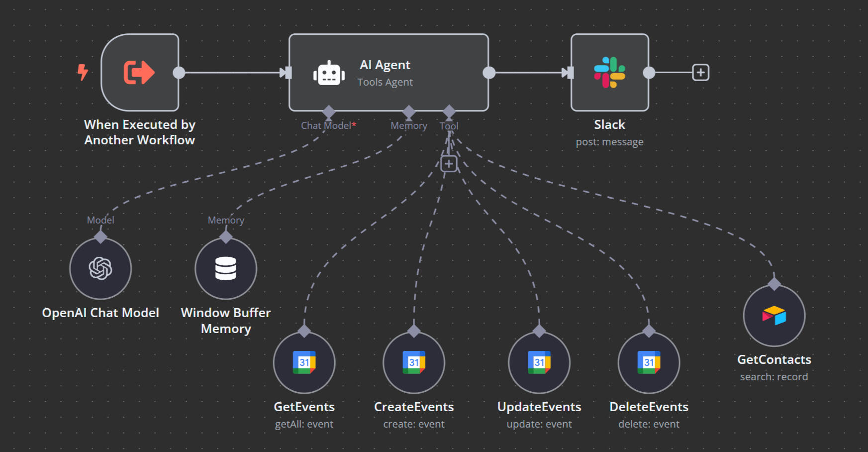Click the Memory diamond connector on AI Agent

(409, 112)
